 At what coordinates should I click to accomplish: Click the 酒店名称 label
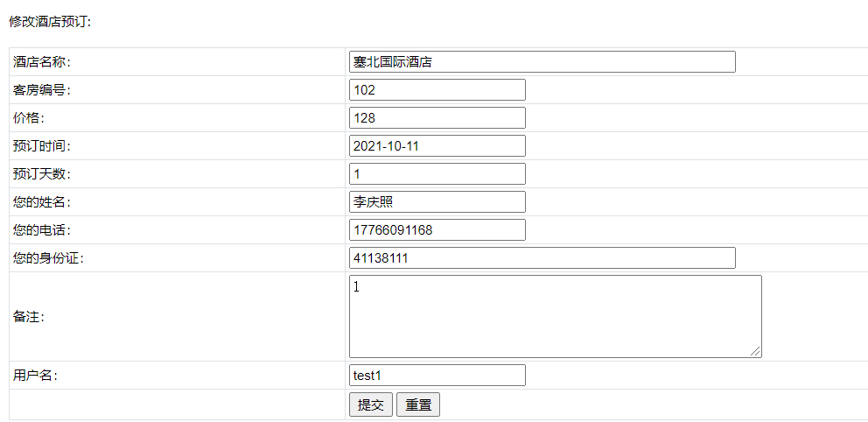pos(42,62)
